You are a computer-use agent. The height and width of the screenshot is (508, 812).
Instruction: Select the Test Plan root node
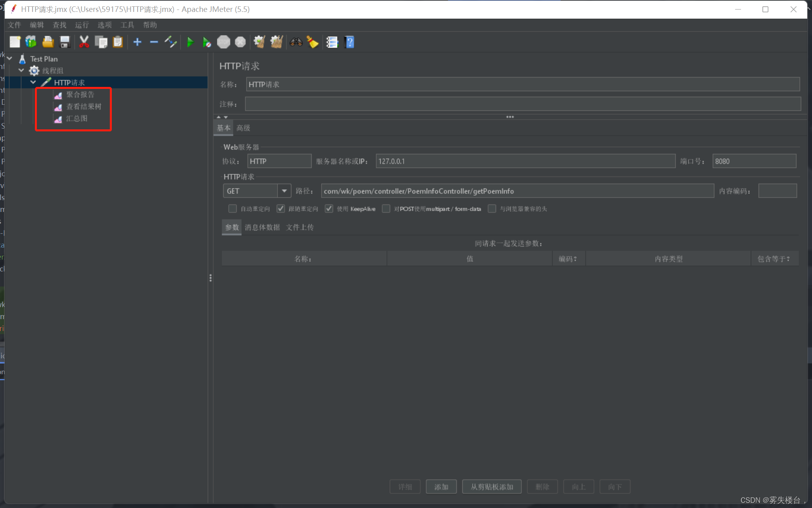pos(44,59)
